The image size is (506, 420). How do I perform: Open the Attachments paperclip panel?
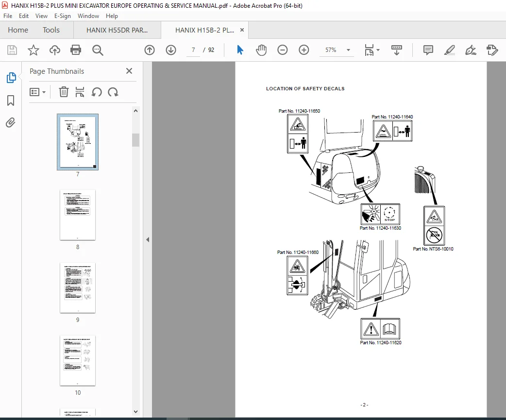[x=10, y=122]
